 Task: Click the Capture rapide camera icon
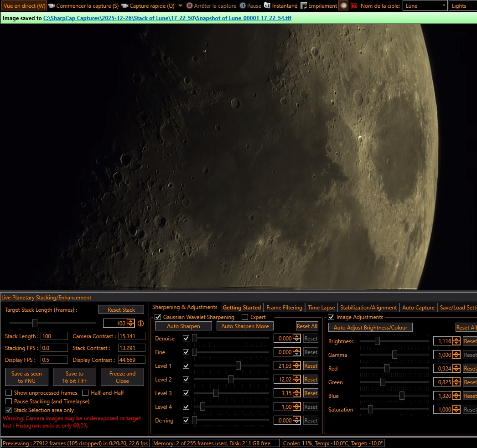(x=125, y=6)
